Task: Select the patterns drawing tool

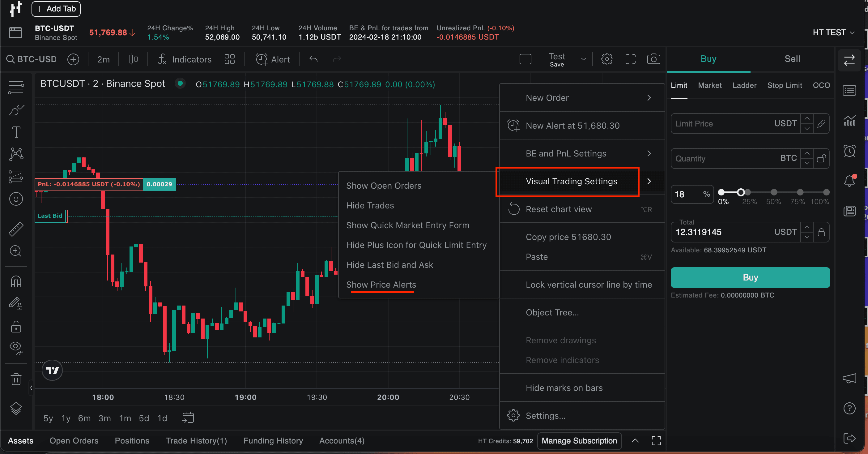Action: [16, 154]
